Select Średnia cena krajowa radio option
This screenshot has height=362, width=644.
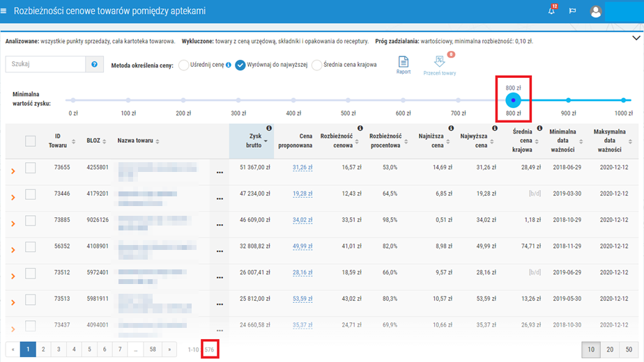tap(317, 65)
